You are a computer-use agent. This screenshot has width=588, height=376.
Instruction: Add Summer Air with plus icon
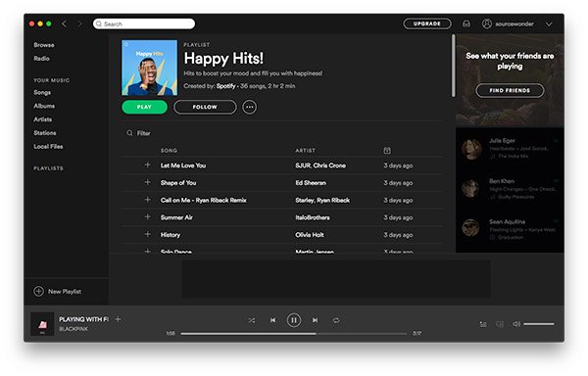147,217
